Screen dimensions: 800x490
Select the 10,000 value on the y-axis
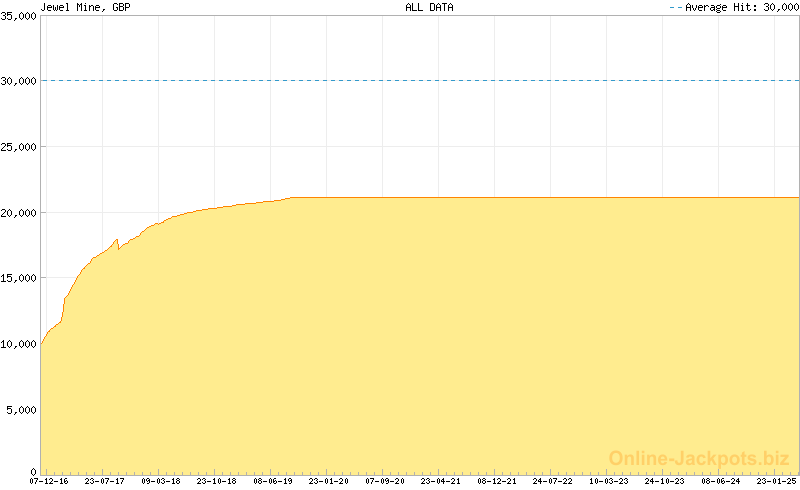(x=19, y=344)
